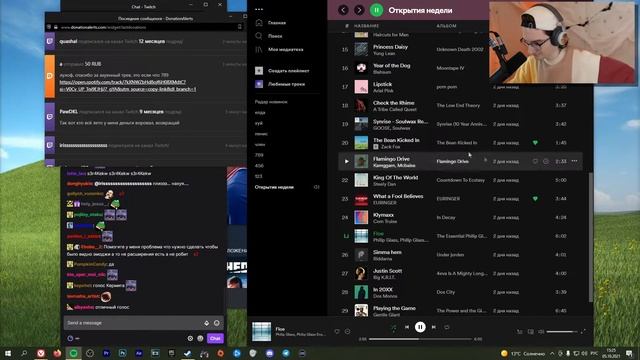Open Windows notification center icon

click(629, 353)
